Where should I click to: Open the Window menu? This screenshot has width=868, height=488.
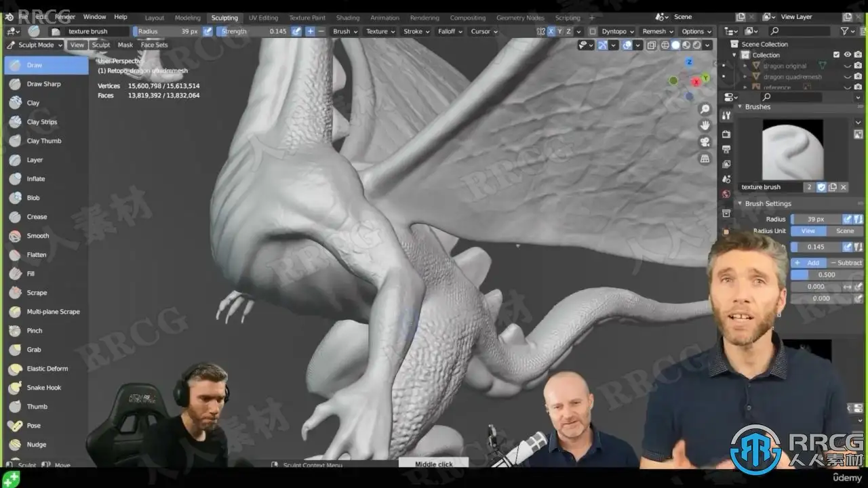(94, 17)
